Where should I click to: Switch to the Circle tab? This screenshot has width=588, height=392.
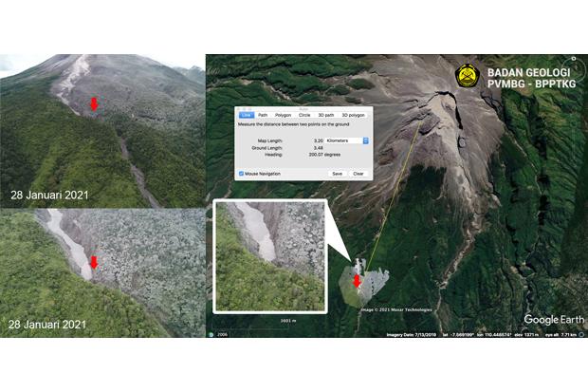click(304, 115)
